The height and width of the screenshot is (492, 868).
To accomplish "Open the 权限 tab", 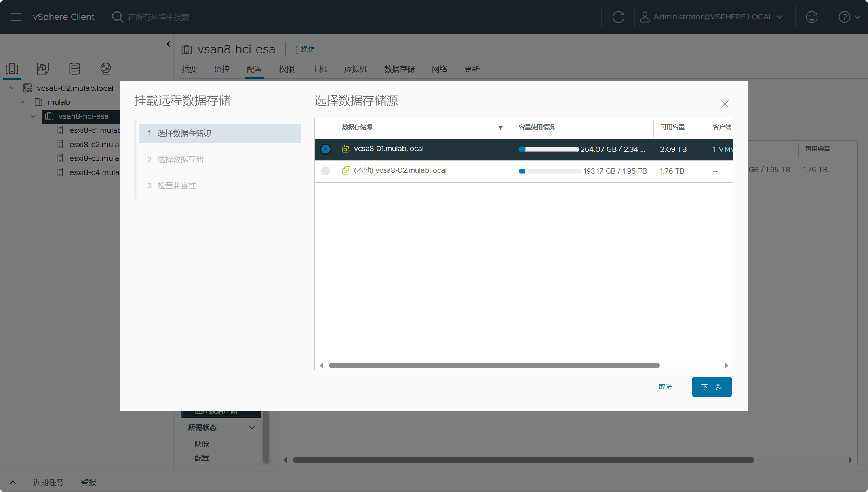I will point(287,69).
